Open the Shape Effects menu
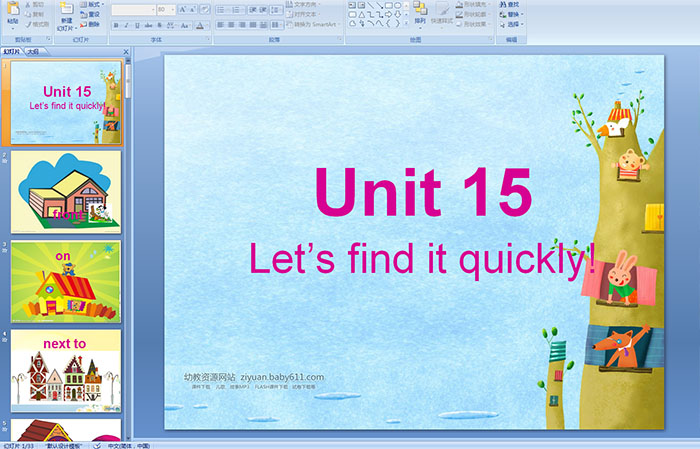The height and width of the screenshot is (449, 700). [473, 24]
